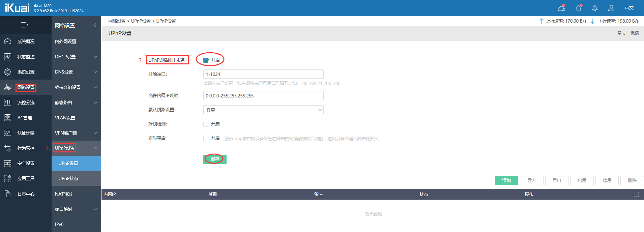Image resolution: width=644 pixels, height=232 pixels.
Task: Open the UPnP状态 submenu item
Action: [76, 178]
